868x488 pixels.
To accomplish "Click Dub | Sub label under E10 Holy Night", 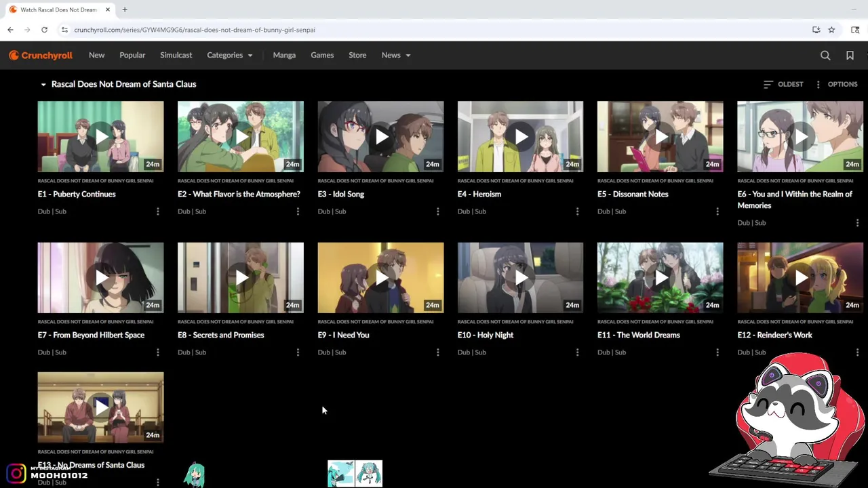I will tap(471, 352).
